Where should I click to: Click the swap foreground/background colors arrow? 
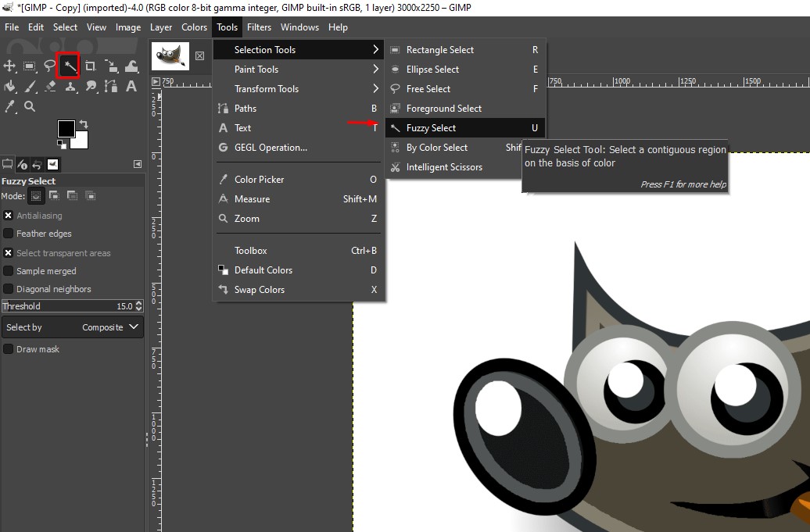click(84, 124)
